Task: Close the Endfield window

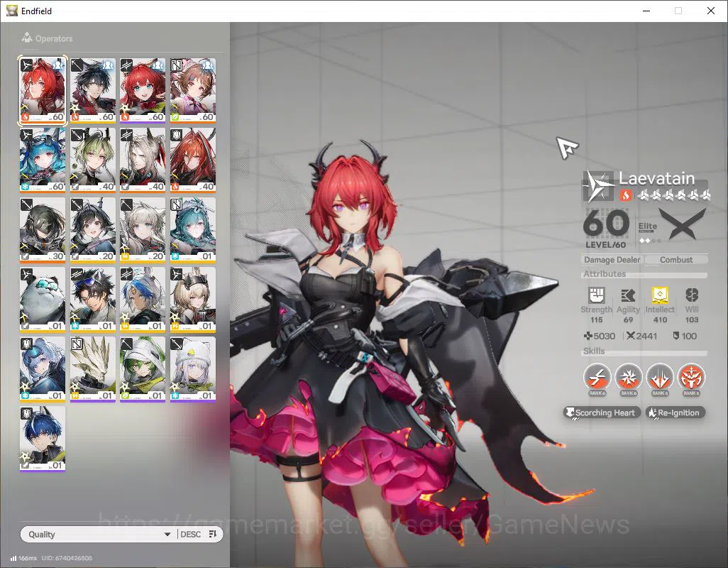Action: tap(711, 11)
